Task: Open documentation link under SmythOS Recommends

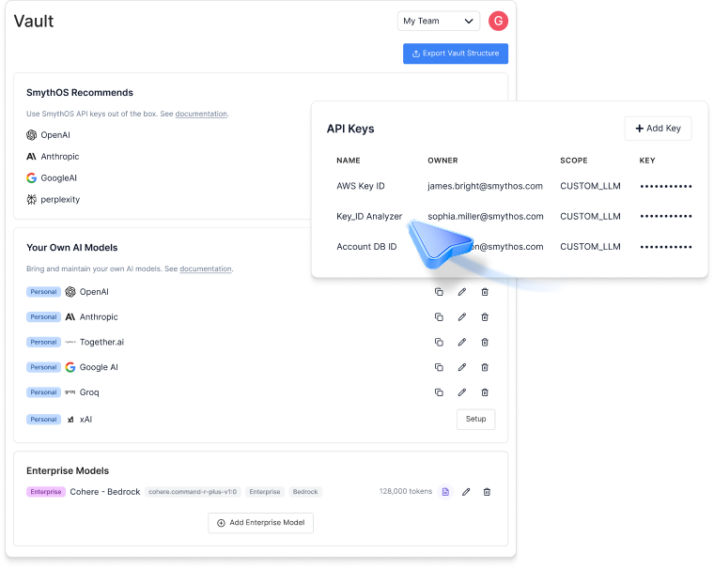Action: tap(201, 114)
